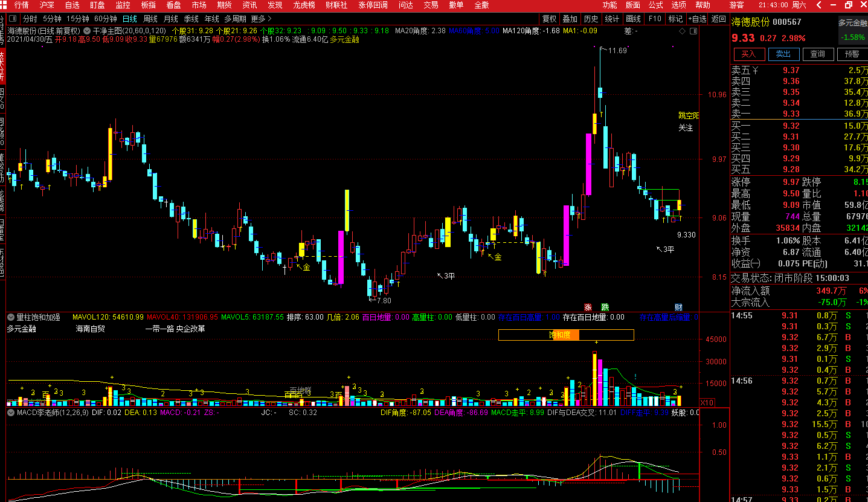Click the 画线 drawing tools button

pos(633,19)
